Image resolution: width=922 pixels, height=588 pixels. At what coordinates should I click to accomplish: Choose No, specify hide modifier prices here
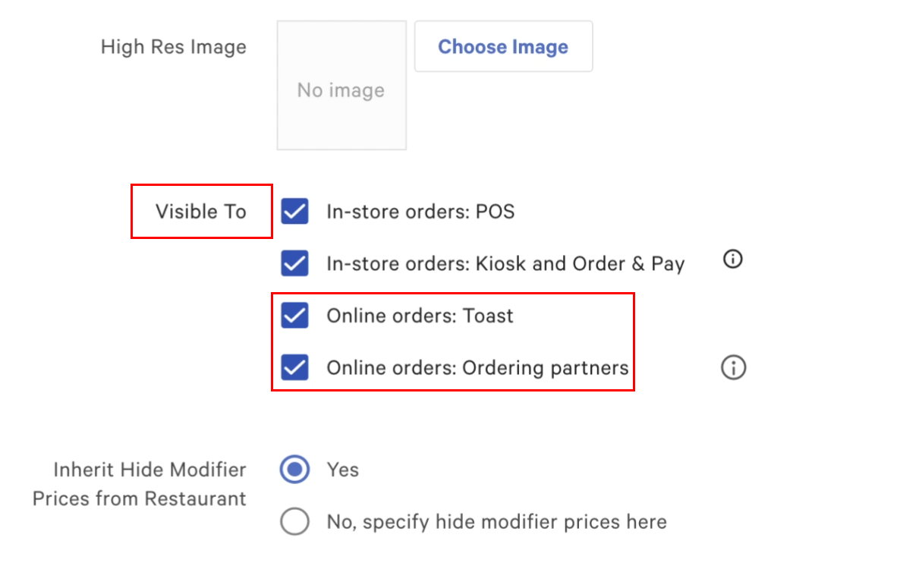coord(295,521)
